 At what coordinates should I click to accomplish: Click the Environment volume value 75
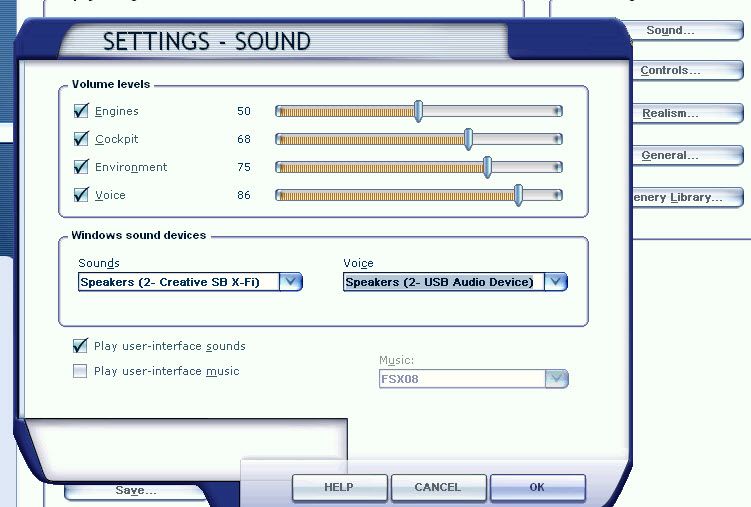pyautogui.click(x=244, y=167)
